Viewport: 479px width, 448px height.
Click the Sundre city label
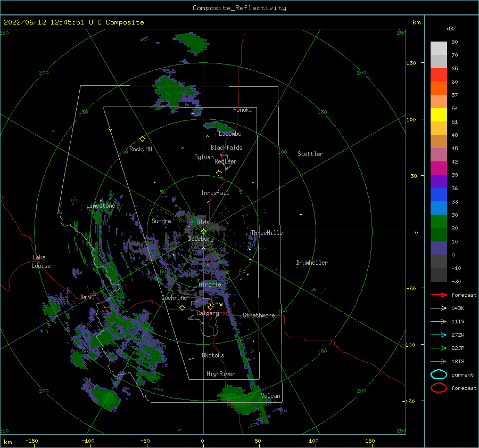pyautogui.click(x=161, y=221)
